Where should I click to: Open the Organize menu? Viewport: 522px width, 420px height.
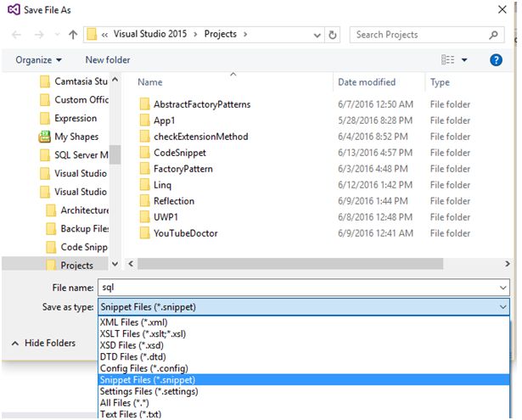(x=38, y=60)
